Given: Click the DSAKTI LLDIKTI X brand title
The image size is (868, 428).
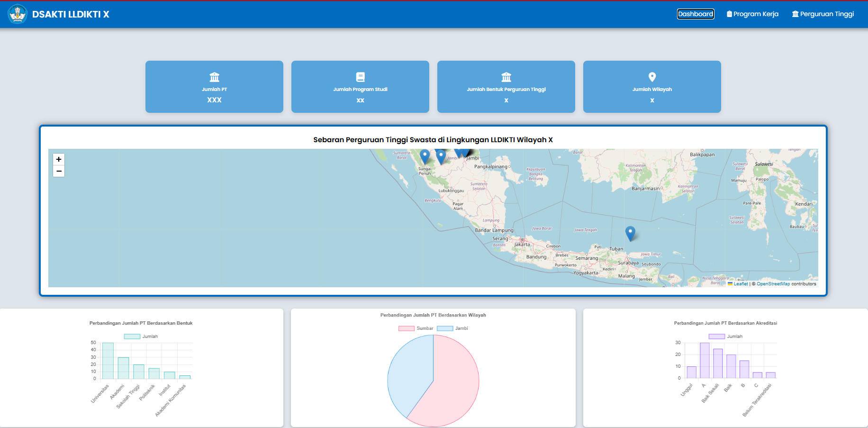Looking at the screenshot, I should pyautogui.click(x=71, y=14).
